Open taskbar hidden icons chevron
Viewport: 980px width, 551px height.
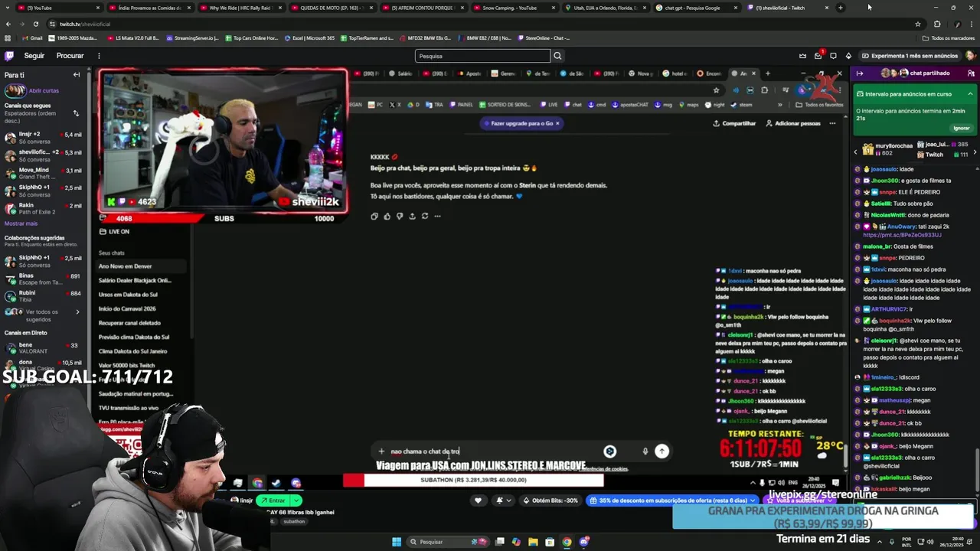(881, 542)
